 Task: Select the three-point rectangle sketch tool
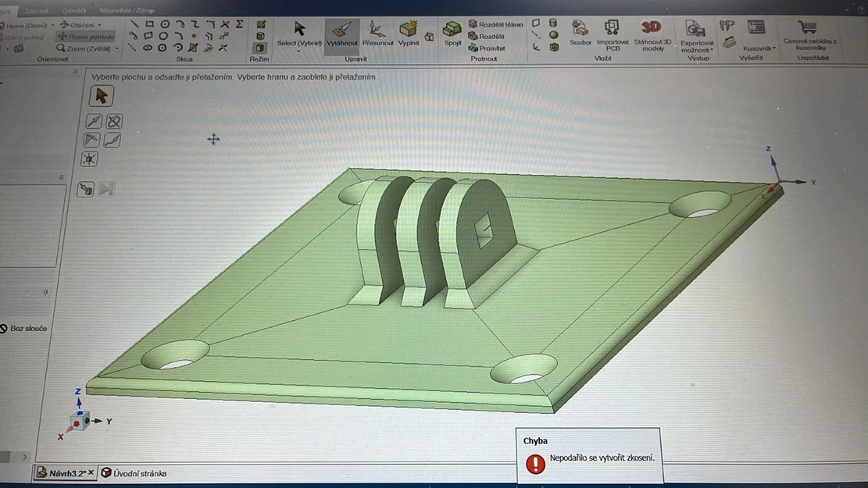[148, 36]
